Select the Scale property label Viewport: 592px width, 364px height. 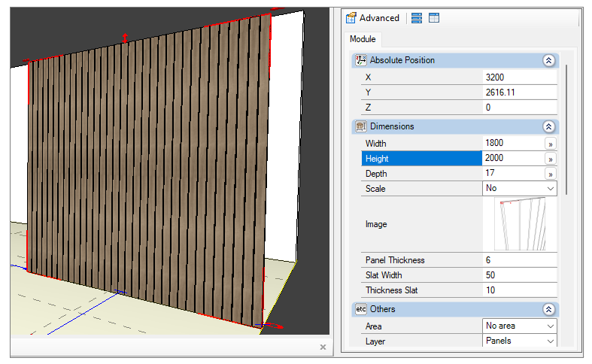coord(375,189)
